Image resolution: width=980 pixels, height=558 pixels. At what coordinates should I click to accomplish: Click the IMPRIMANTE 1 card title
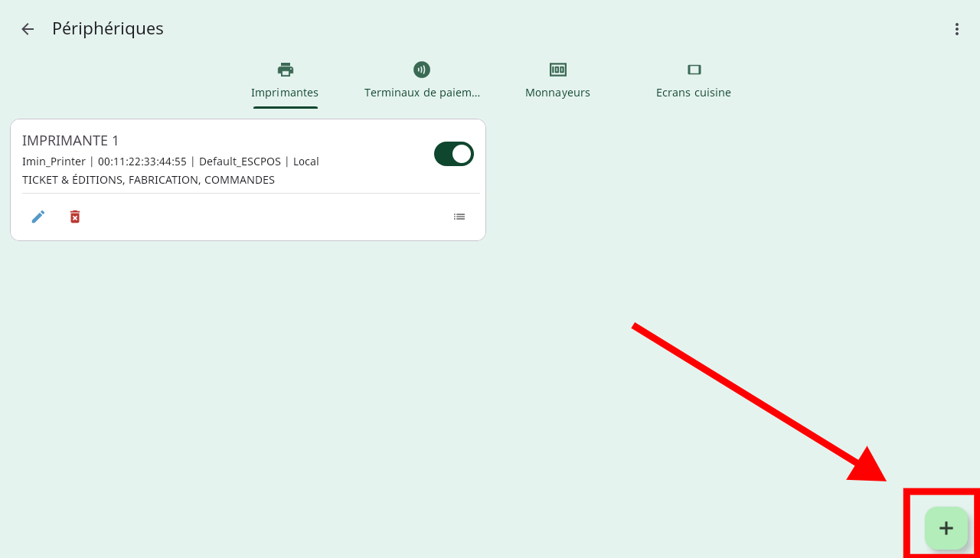point(70,141)
